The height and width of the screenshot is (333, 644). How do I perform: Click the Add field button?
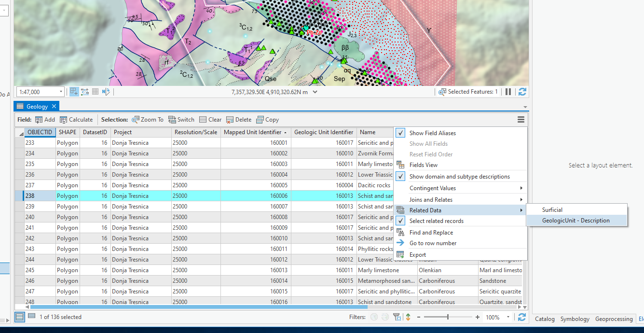[45, 120]
